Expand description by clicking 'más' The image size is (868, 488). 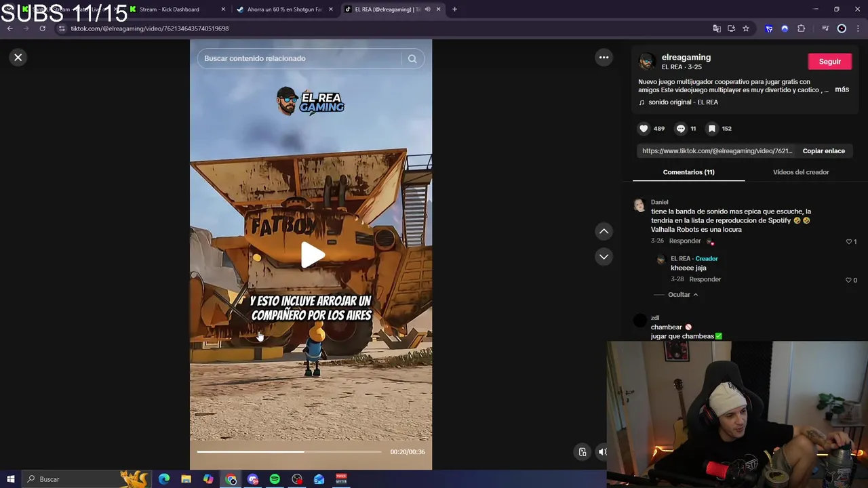(x=842, y=89)
